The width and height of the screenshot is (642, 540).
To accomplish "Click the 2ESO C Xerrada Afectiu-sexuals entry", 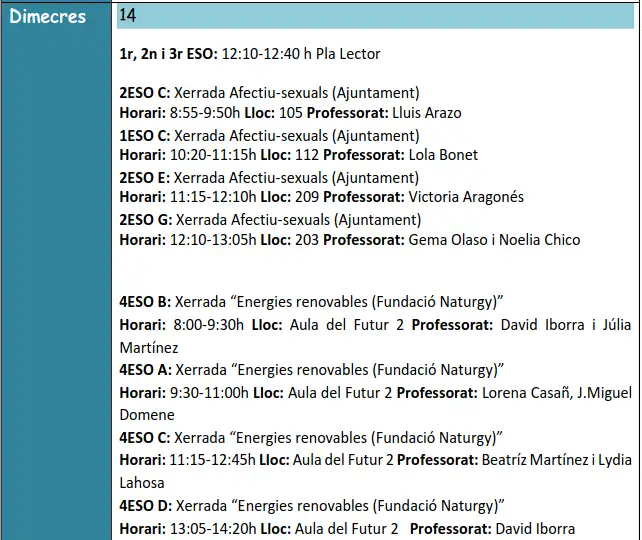I will pos(269,92).
